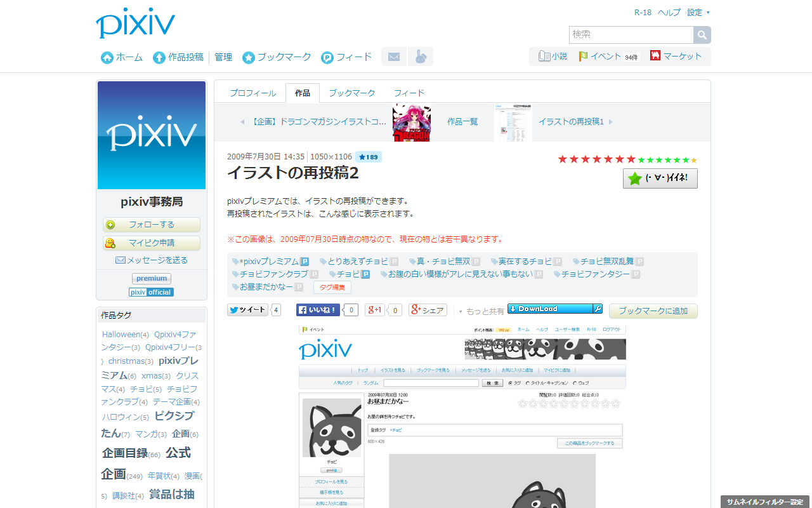This screenshot has height=508, width=812.
Task: Open the ヘルプ help link
Action: click(669, 12)
